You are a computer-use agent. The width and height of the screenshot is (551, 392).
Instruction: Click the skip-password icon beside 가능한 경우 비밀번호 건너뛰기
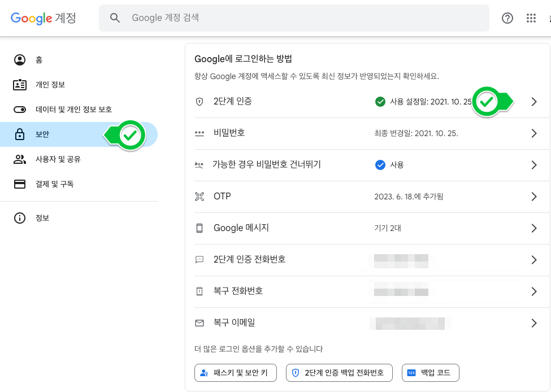tap(199, 165)
